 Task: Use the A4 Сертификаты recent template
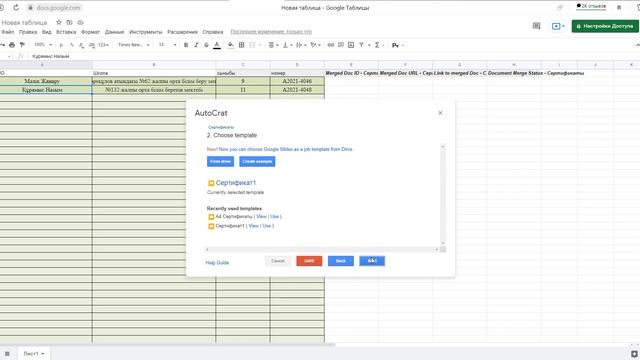click(x=275, y=216)
